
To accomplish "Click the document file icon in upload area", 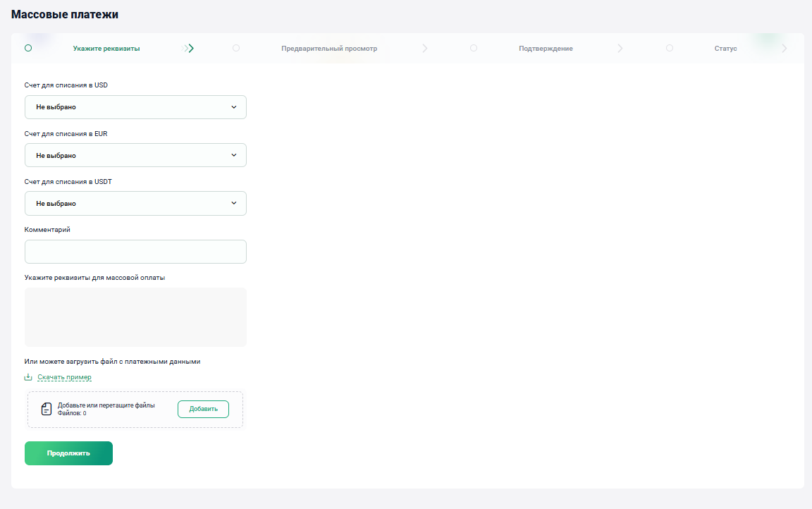I will [x=47, y=409].
